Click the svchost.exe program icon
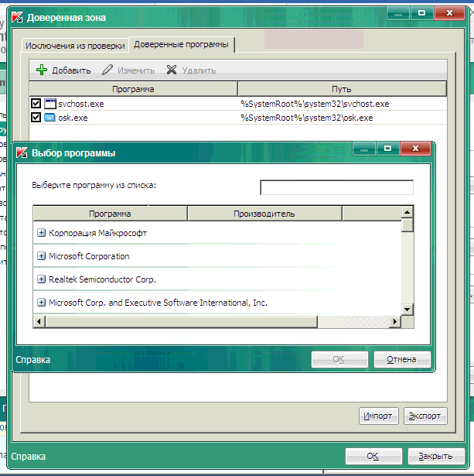Image resolution: width=474 pixels, height=476 pixels. tap(50, 104)
